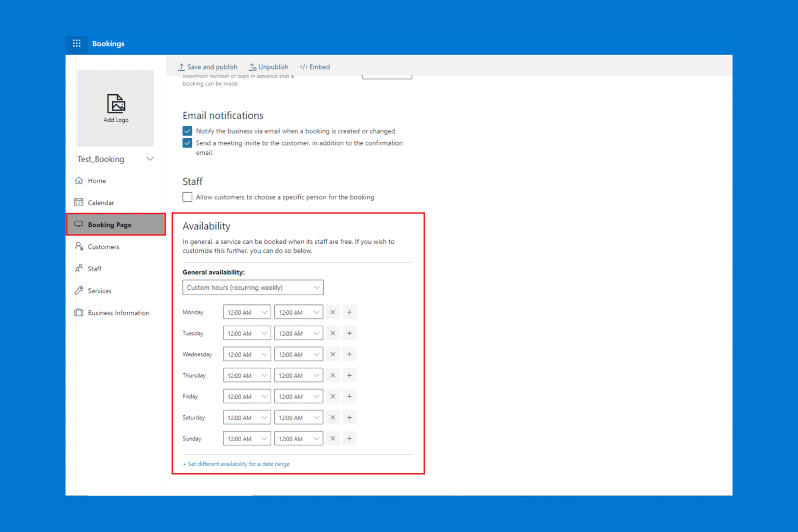Enable customers choosing a specific staff person
The width and height of the screenshot is (798, 532).
click(x=188, y=197)
